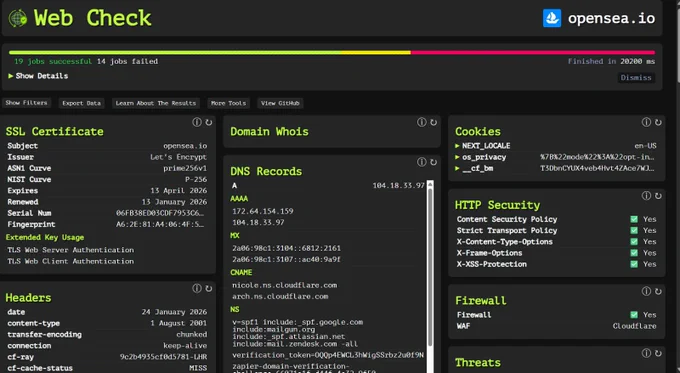Select the 104.18.33.97 A record value
The image size is (680, 373).
(399, 186)
